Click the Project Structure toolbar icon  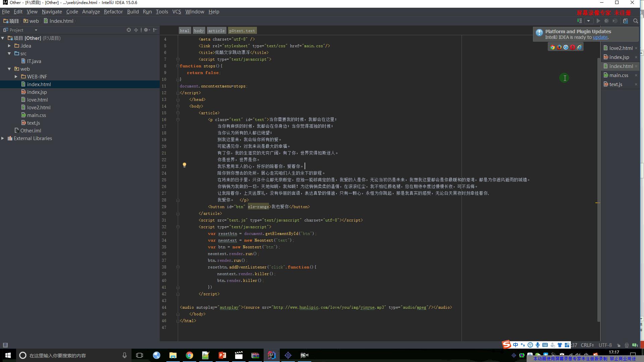tap(626, 21)
